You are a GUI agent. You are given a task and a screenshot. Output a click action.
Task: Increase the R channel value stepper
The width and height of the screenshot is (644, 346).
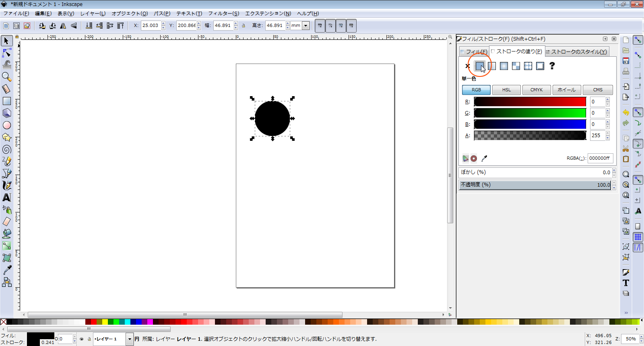click(608, 99)
